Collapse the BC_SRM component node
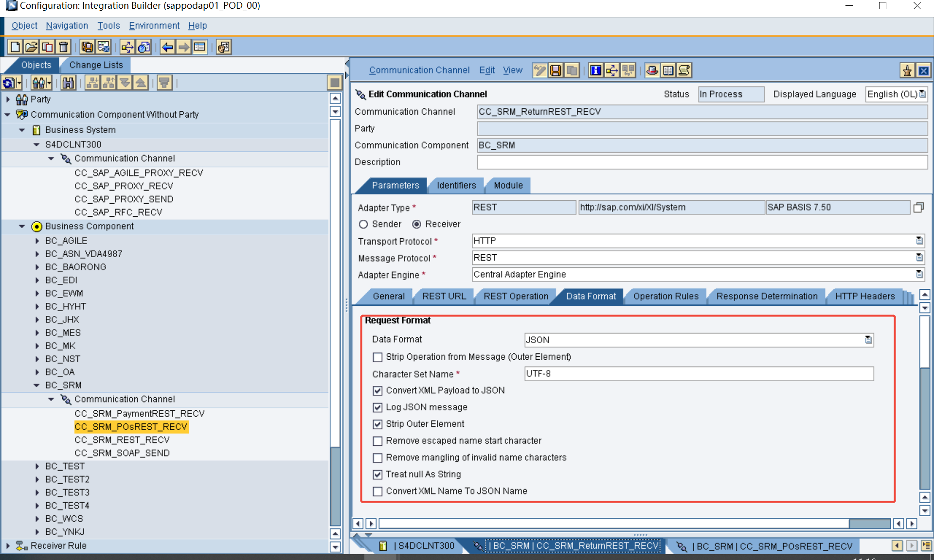Screen dimensions: 934x560 click(37, 385)
